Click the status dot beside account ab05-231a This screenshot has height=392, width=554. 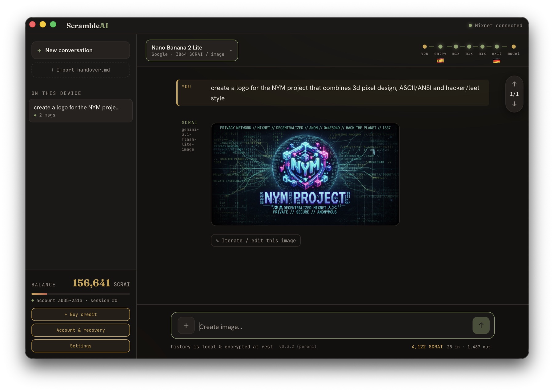point(33,300)
